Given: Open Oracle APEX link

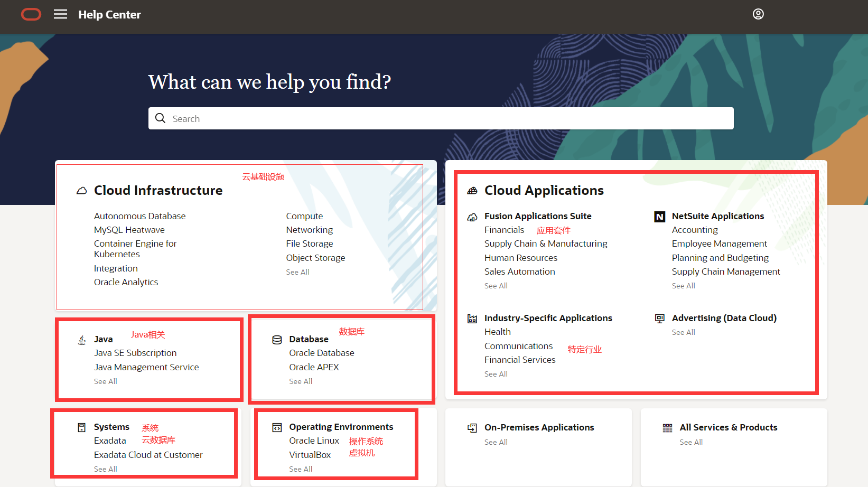Looking at the screenshot, I should coord(314,367).
